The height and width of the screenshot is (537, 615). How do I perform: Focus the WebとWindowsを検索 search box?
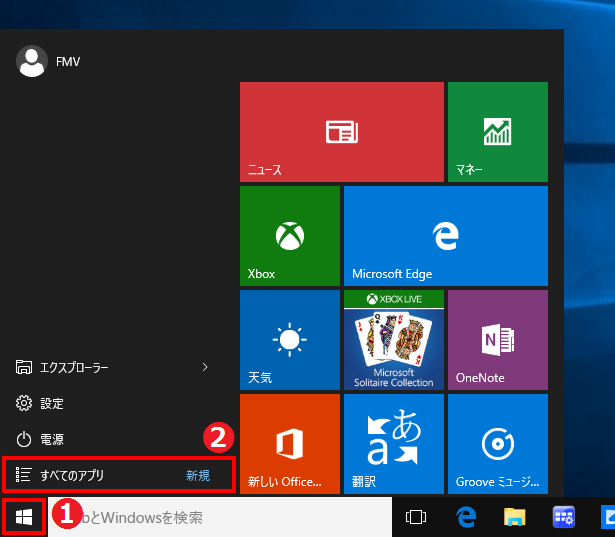[x=220, y=517]
